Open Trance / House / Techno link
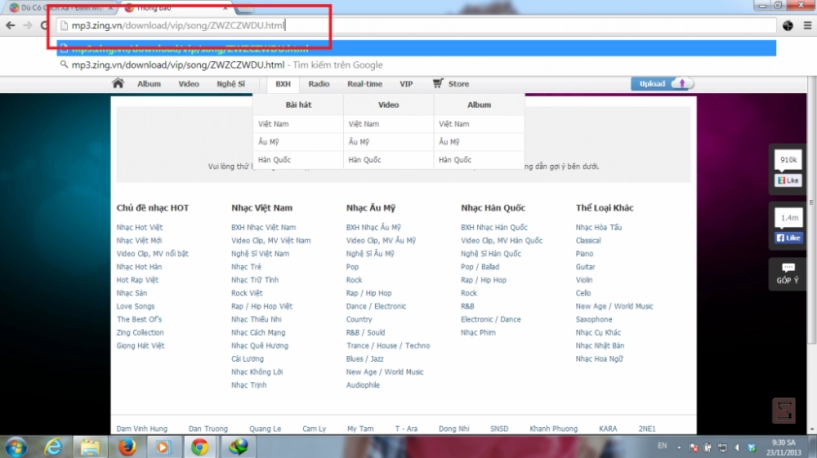The height and width of the screenshot is (458, 817). pos(388,345)
